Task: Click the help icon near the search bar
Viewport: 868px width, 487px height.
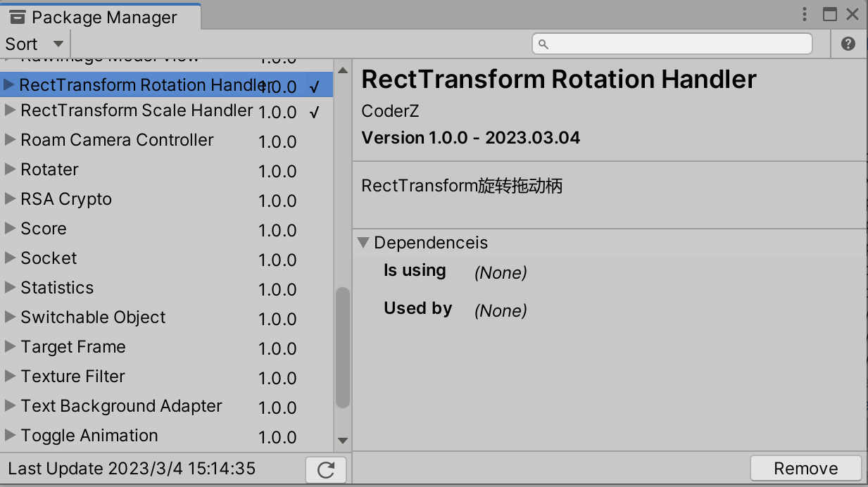Action: point(848,44)
